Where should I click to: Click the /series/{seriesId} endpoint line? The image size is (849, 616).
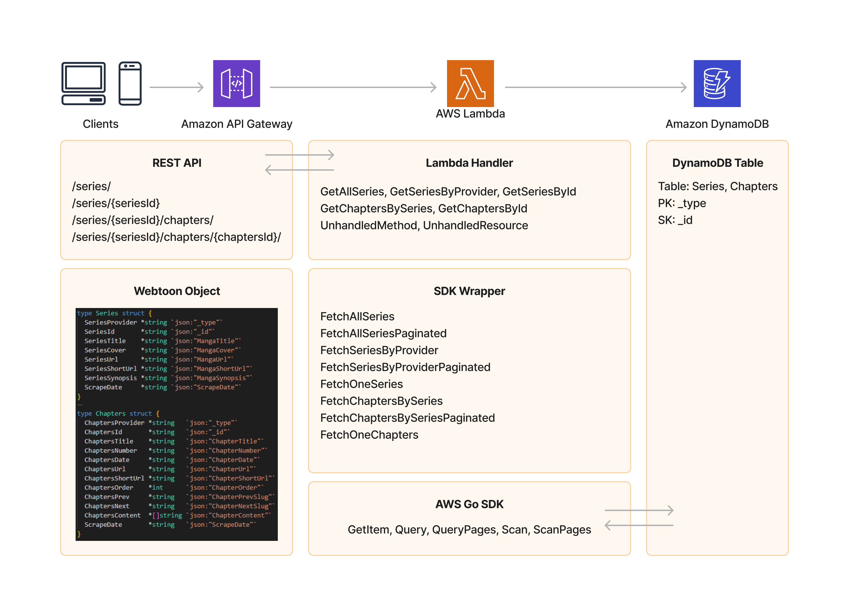pos(116,203)
